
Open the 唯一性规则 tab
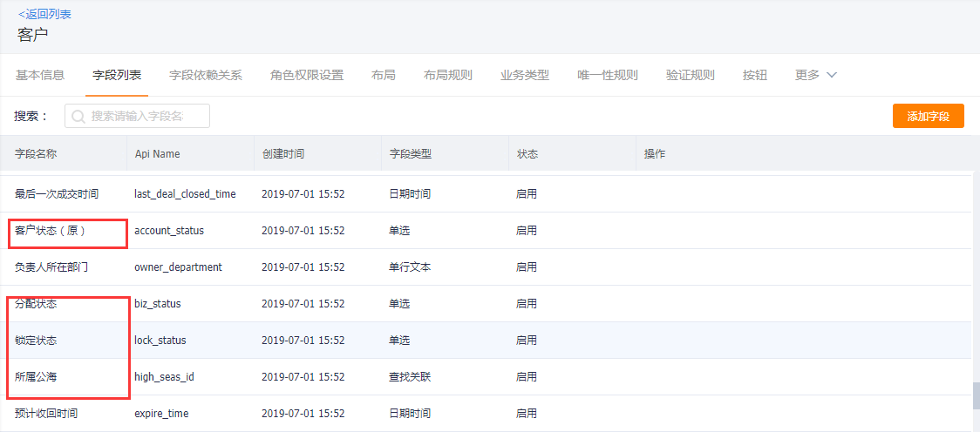608,75
